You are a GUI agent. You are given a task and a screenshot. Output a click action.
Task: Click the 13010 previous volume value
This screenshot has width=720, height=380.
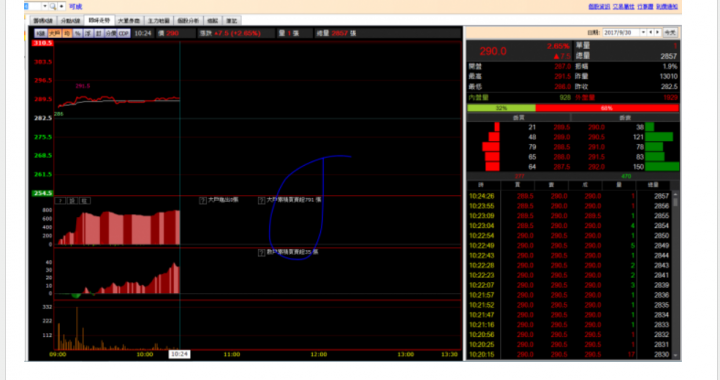pos(669,76)
